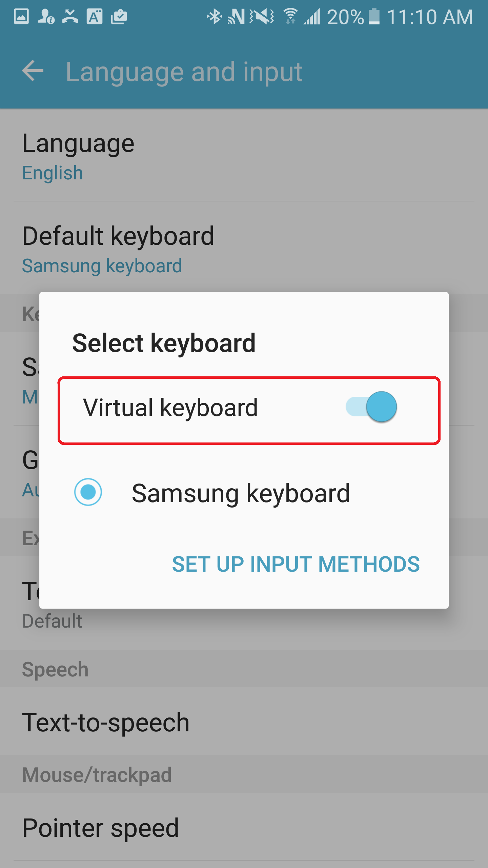488x868 pixels.
Task: Tap the Samsung keyboard label in dialog
Action: click(241, 493)
